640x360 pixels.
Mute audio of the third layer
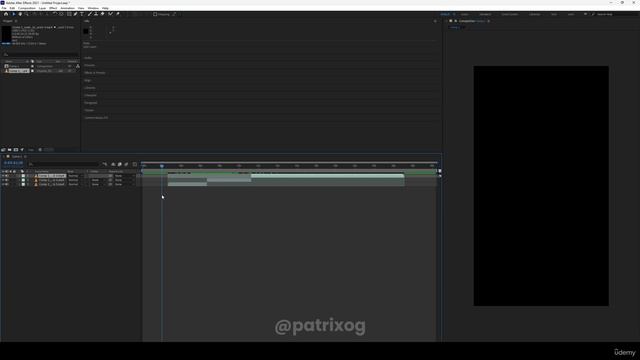[7, 184]
